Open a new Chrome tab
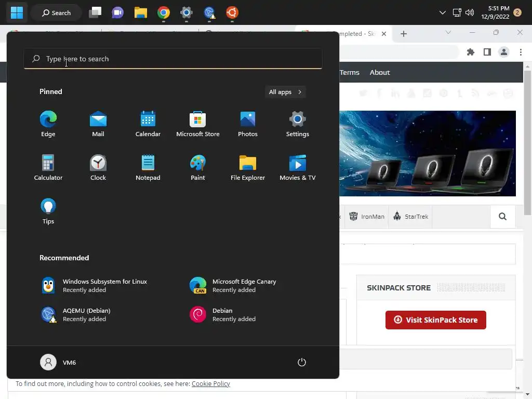The image size is (532, 399). (403, 34)
